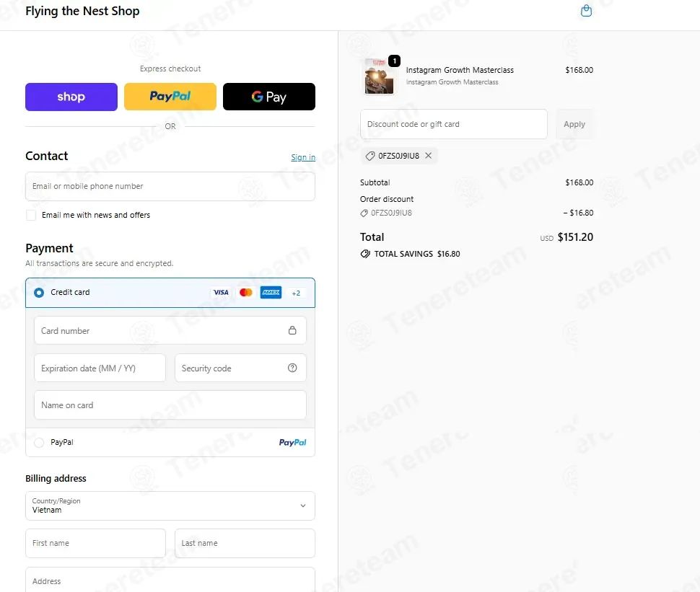Screen dimensions: 700x592
Task: Click the Mastercard logo
Action: click(246, 293)
